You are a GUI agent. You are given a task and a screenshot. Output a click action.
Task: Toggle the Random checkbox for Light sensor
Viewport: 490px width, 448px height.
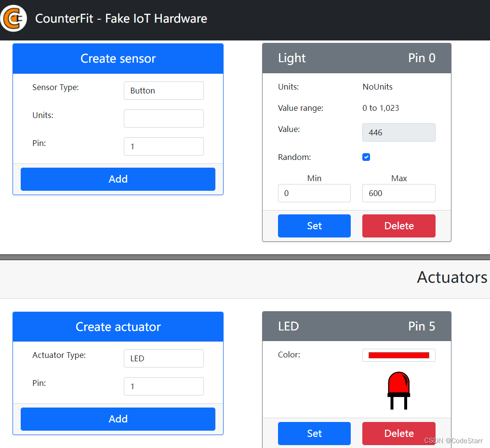[366, 157]
